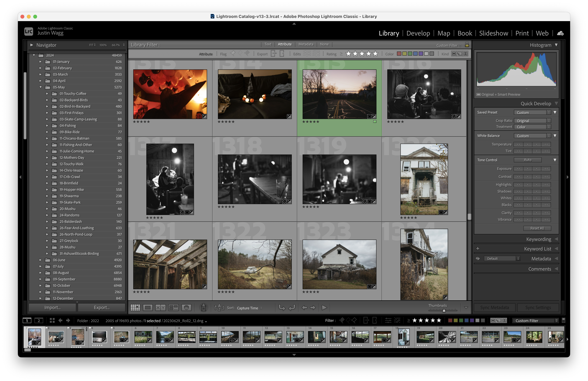Collapse the 05-May folder

[41, 87]
